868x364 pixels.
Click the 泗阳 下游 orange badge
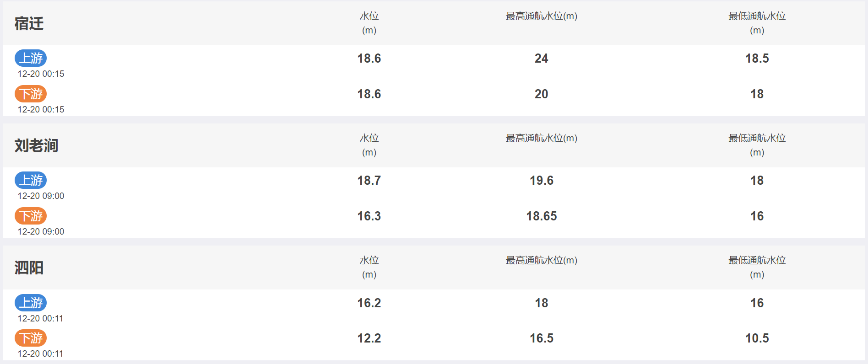(31, 338)
